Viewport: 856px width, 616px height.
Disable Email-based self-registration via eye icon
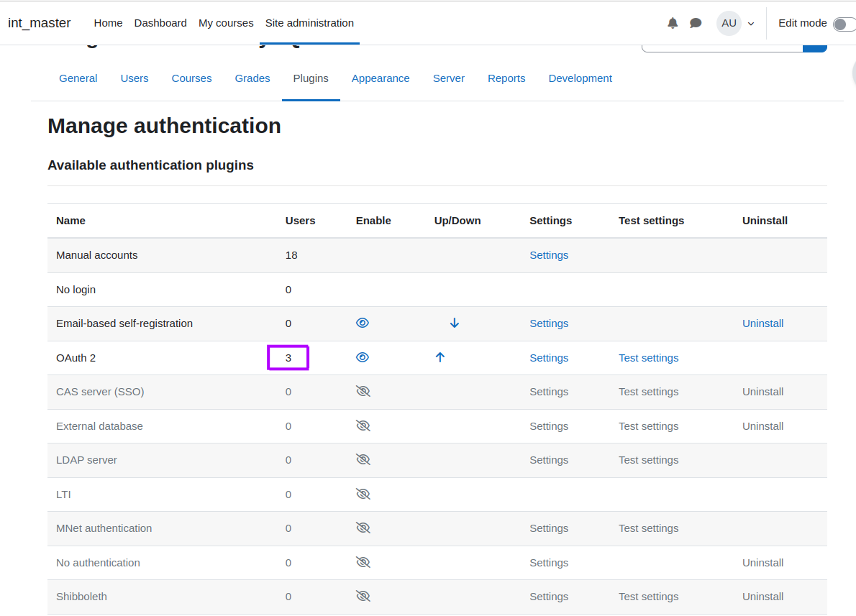point(363,323)
